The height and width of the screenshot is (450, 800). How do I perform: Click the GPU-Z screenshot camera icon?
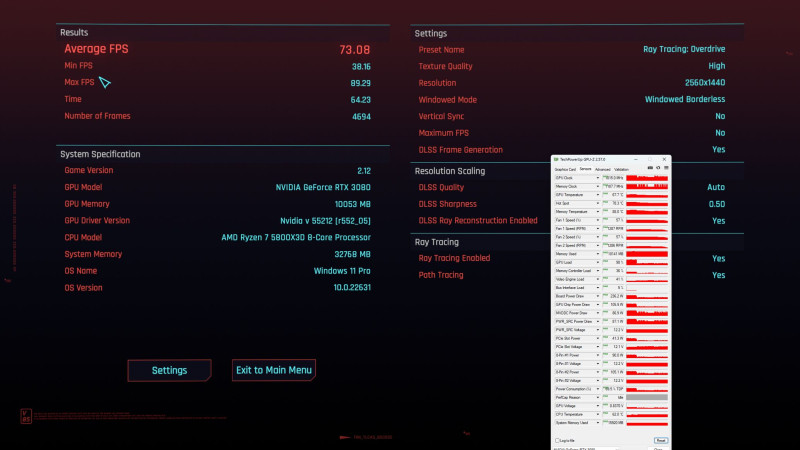click(x=650, y=168)
